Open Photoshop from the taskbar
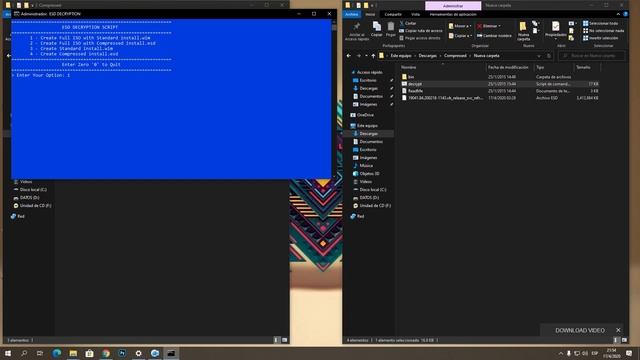This screenshot has width=640, height=360. [x=122, y=353]
